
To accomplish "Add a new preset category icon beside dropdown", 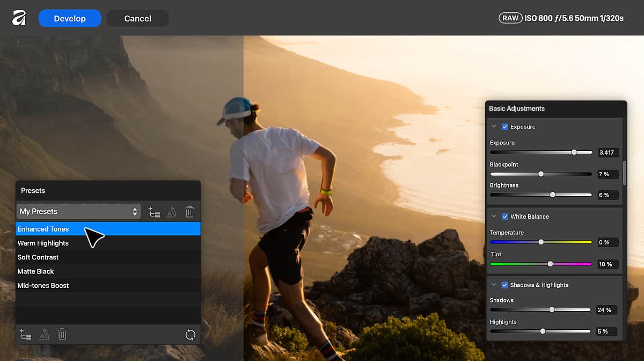I will click(155, 212).
